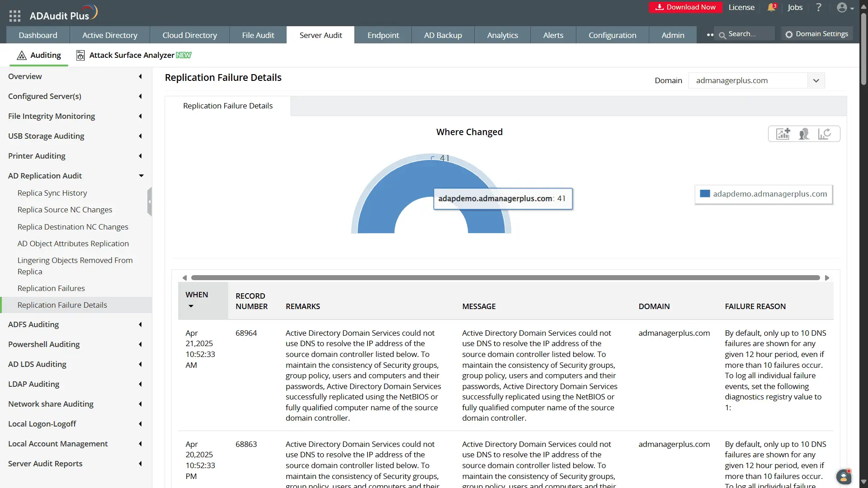Add chart to dashboard using the chart-plus icon
868x488 pixels.
click(783, 134)
